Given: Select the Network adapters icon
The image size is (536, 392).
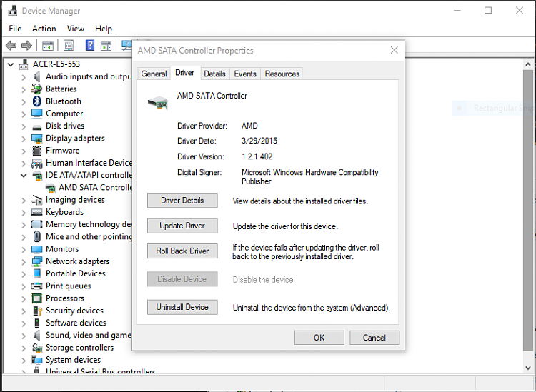Looking at the screenshot, I should click(37, 261).
